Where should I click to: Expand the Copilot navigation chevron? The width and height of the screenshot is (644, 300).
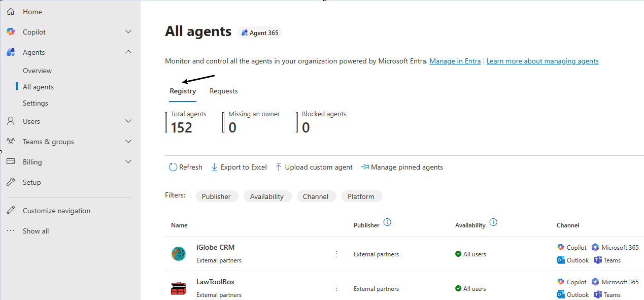coord(128,32)
